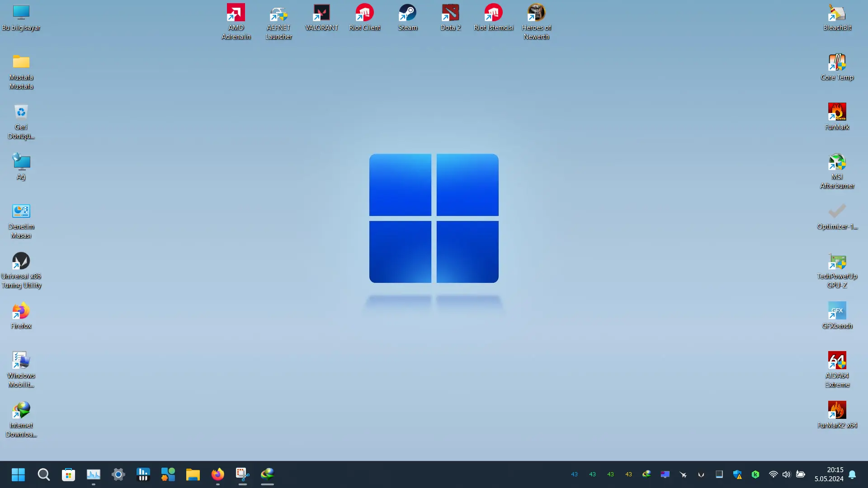Open the volume speaker tray icon

point(787,474)
